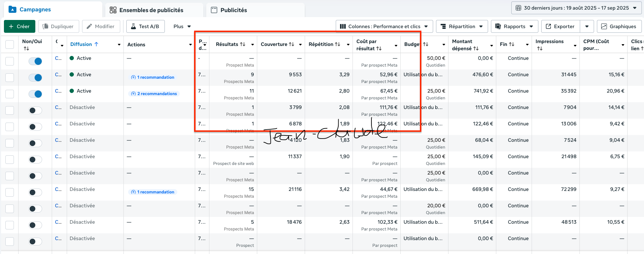
Task: Open the Actions column options arrow
Action: (191, 45)
